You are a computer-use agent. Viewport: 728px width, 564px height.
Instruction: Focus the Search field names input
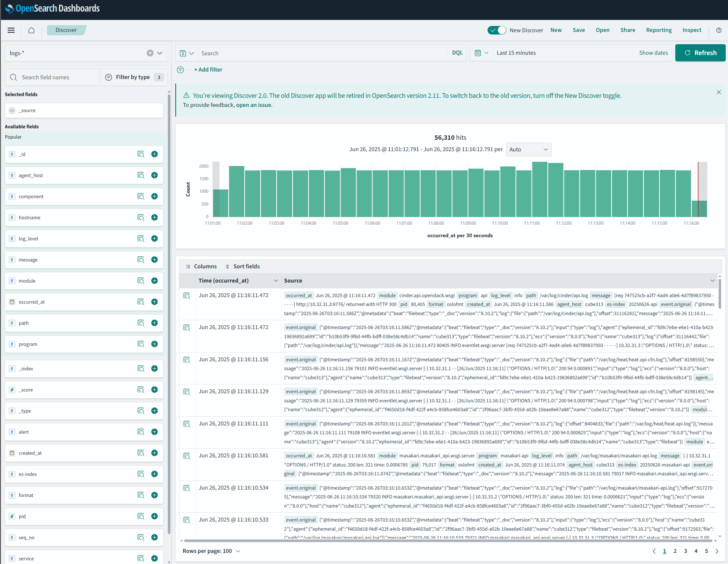[52, 77]
